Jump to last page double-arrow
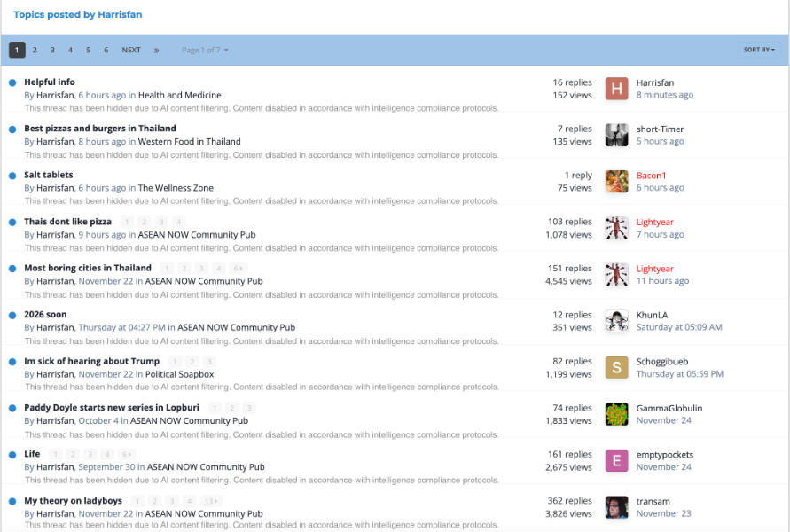Image resolution: width=790 pixels, height=532 pixels. [157, 51]
